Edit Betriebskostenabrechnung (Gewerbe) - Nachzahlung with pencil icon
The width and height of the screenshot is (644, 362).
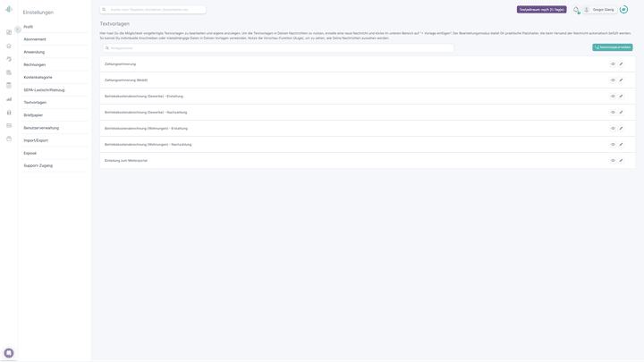(622, 113)
